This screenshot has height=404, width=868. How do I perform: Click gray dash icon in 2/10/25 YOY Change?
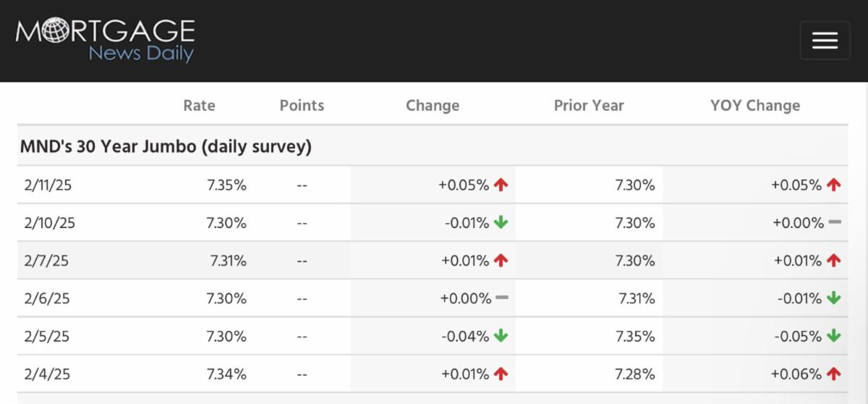click(x=835, y=222)
